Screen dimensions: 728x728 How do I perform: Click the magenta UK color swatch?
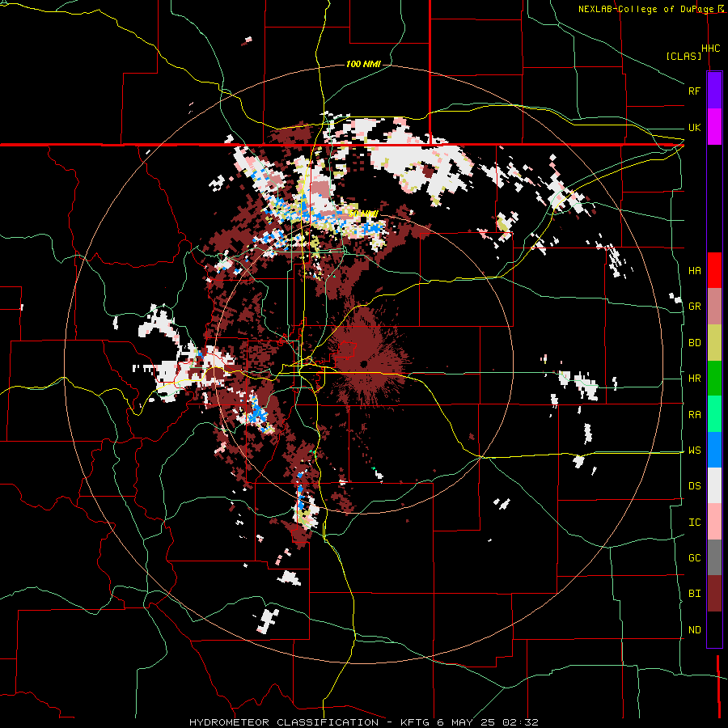(x=714, y=127)
